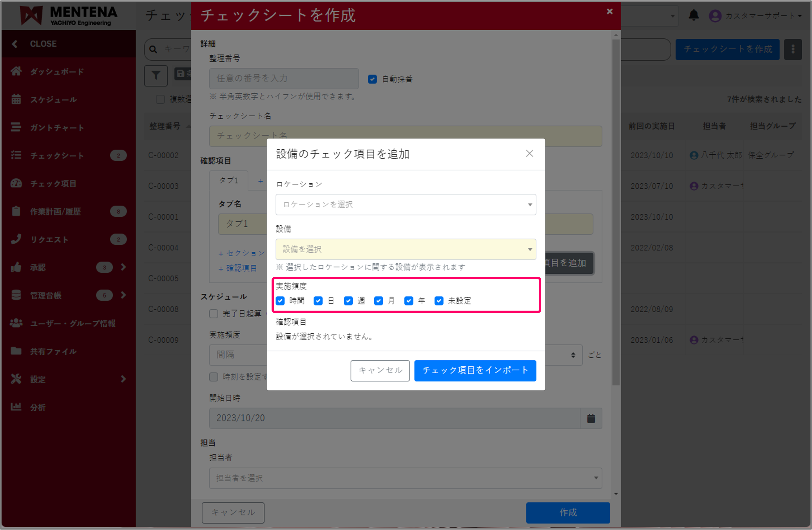Screen dimensions: 812x530
Task: Click the notification bell icon
Action: click(693, 15)
